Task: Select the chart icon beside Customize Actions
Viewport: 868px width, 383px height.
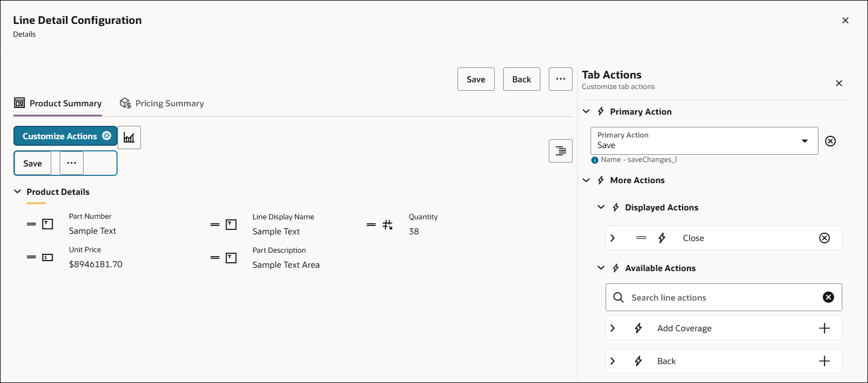Action: [129, 137]
